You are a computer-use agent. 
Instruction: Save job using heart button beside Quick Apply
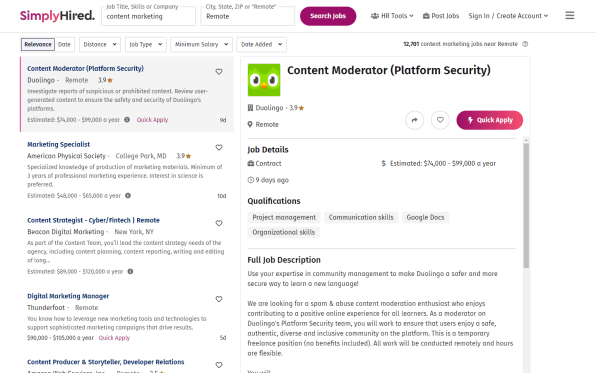pyautogui.click(x=440, y=120)
